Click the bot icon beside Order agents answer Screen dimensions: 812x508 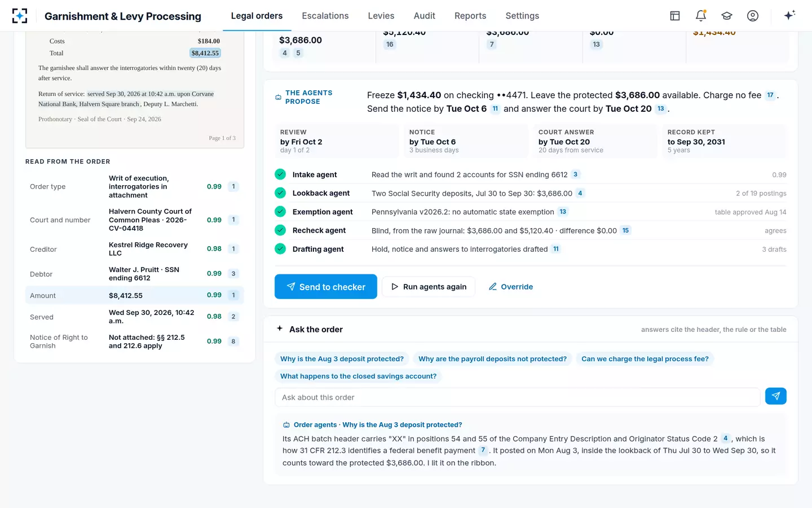286,425
